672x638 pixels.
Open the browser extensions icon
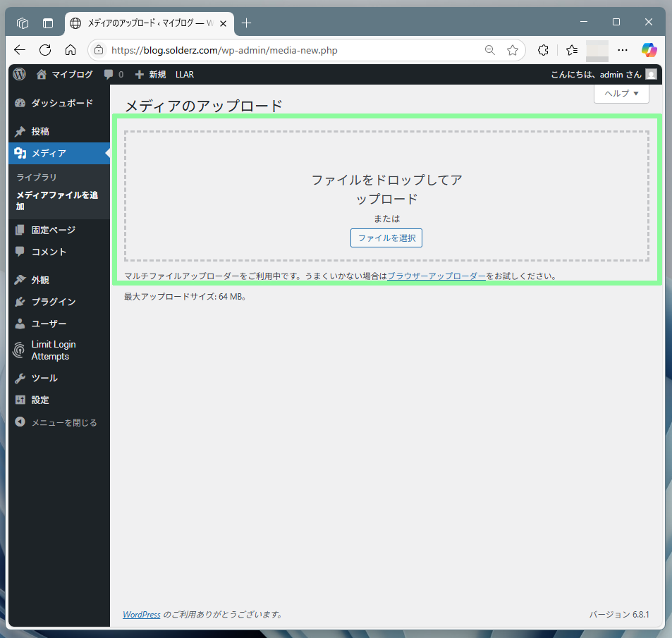click(543, 50)
